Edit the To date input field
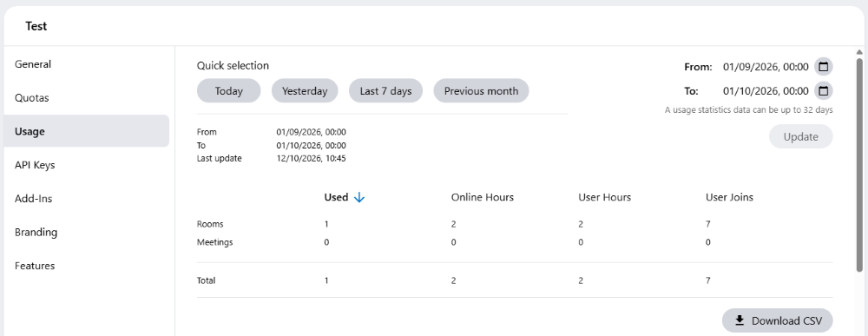 click(766, 91)
